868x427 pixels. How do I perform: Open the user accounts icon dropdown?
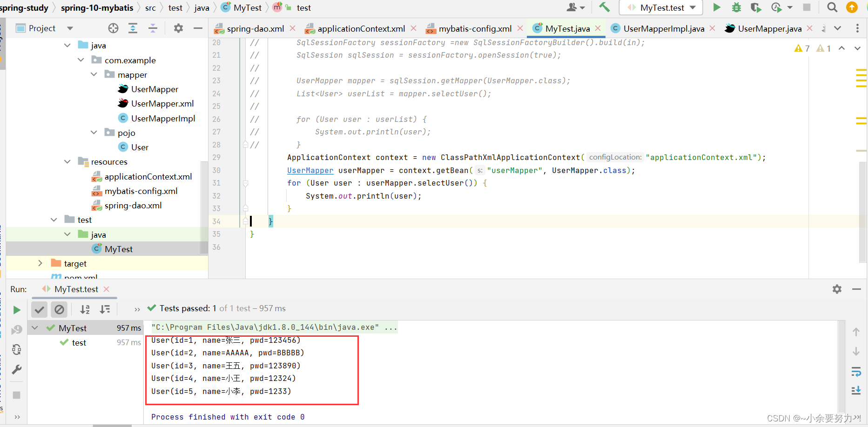[x=576, y=7]
